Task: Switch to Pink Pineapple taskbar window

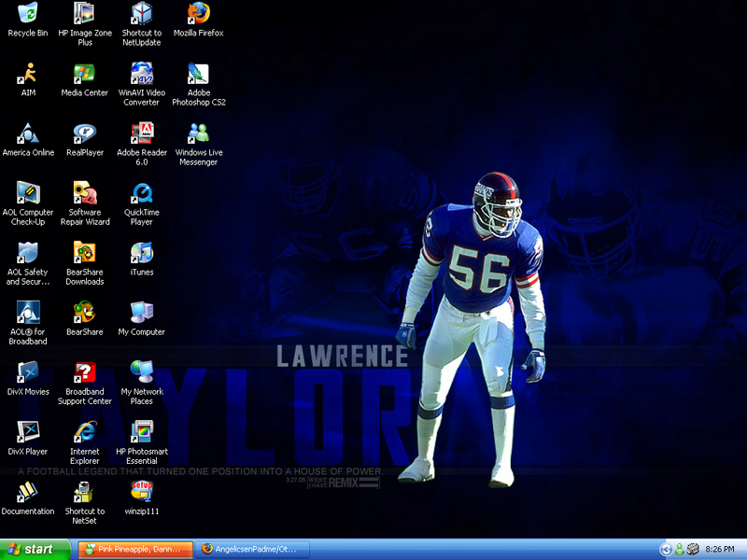Action: 135,550
